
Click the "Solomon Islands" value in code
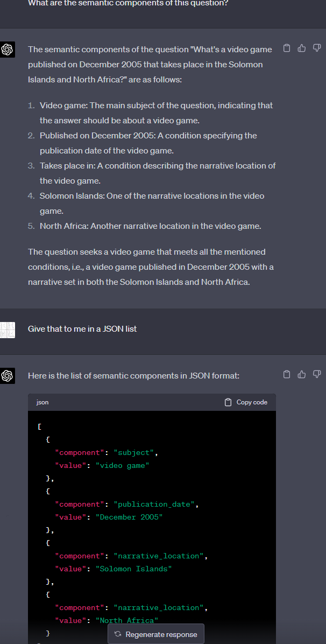[133, 569]
